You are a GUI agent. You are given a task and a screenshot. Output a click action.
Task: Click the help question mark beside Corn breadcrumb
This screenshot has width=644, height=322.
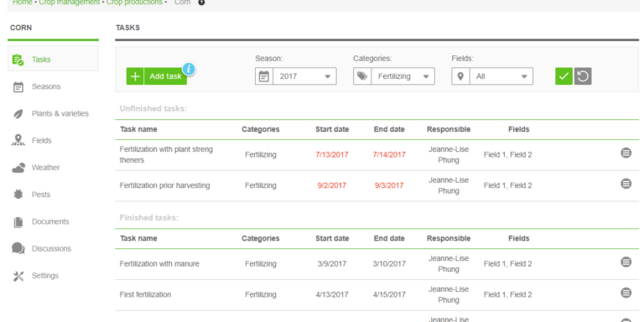(x=201, y=3)
